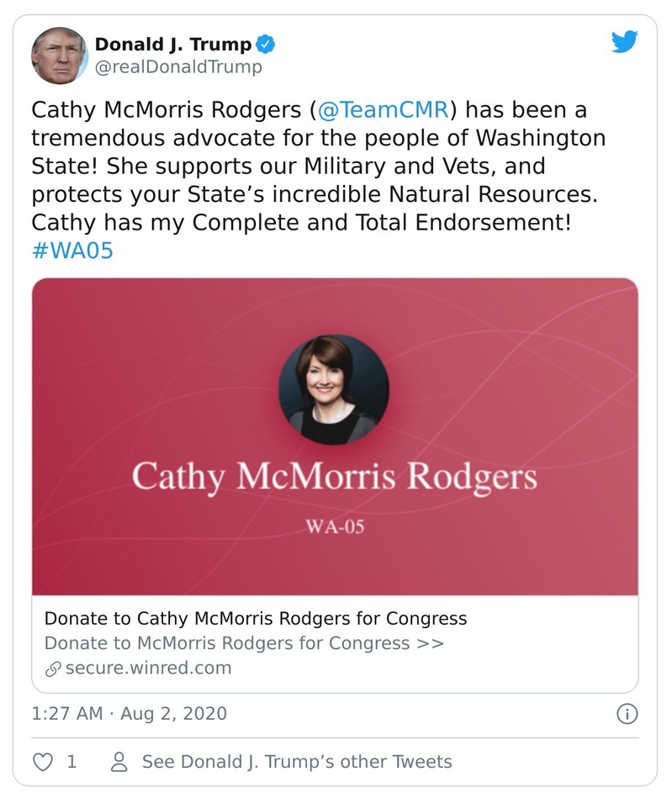Screen dimensions: 672x803
Task: Follow the #WA05 hashtag
Action: click(x=72, y=251)
